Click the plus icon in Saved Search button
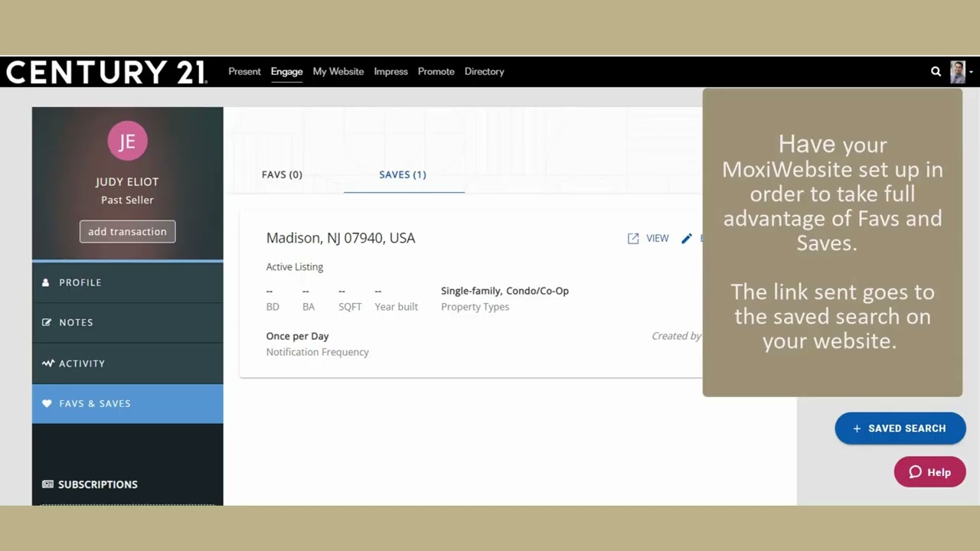Viewport: 980px width, 551px height. 857,429
